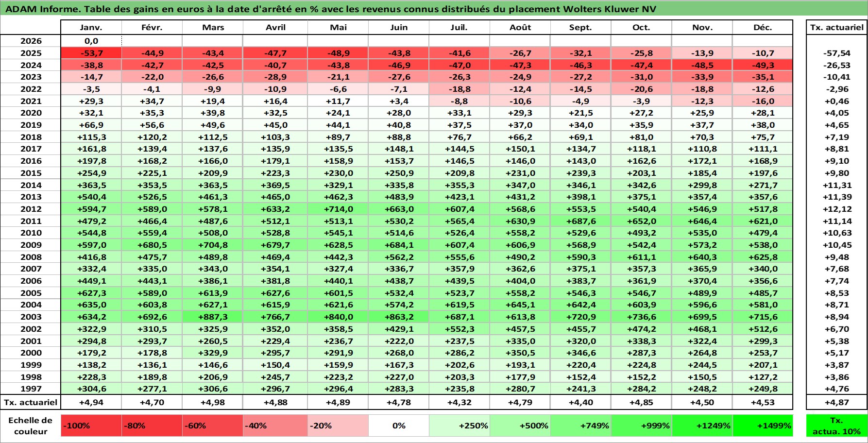Click the +552,3 cell in 2002 Juil.

tap(460, 329)
